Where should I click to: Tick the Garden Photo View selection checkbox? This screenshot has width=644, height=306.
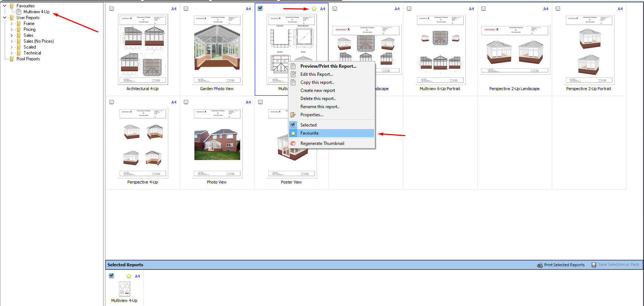click(186, 8)
